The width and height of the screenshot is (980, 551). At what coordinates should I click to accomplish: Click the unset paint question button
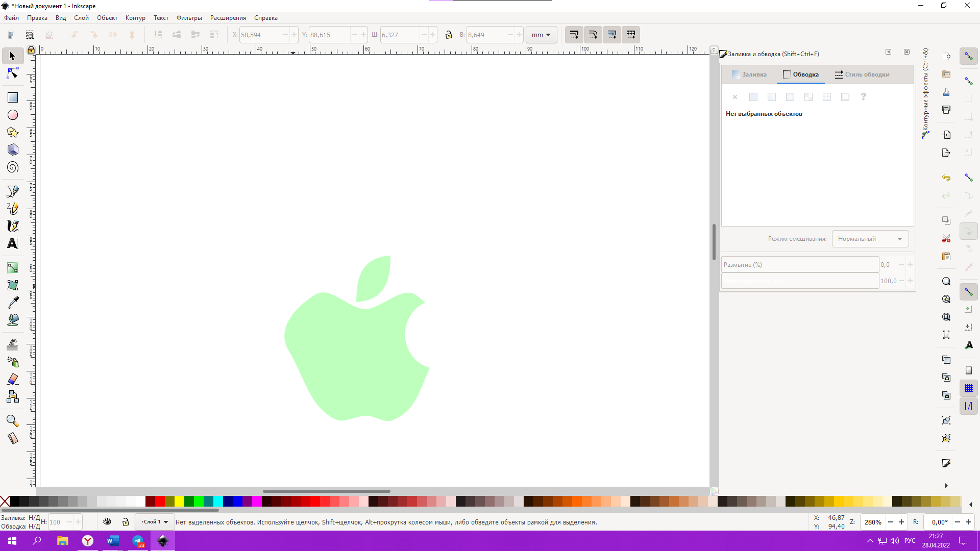point(864,97)
